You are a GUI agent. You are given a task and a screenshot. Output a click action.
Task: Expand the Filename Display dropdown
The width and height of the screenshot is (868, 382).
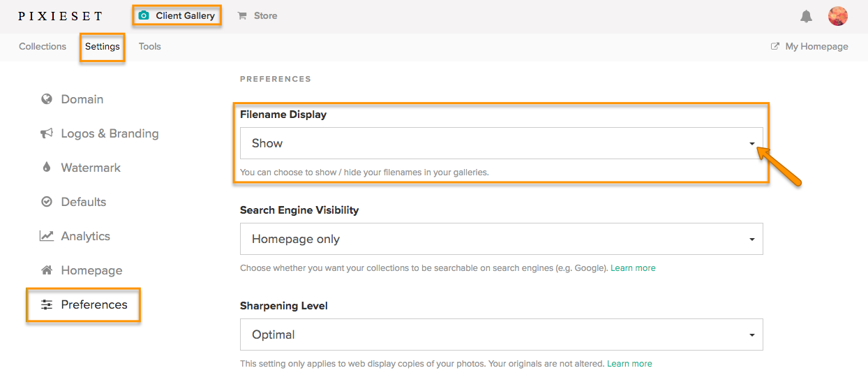(x=501, y=143)
